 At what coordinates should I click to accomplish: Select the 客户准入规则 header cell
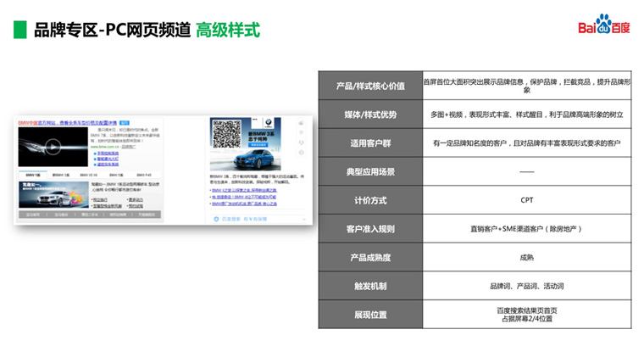370,228
